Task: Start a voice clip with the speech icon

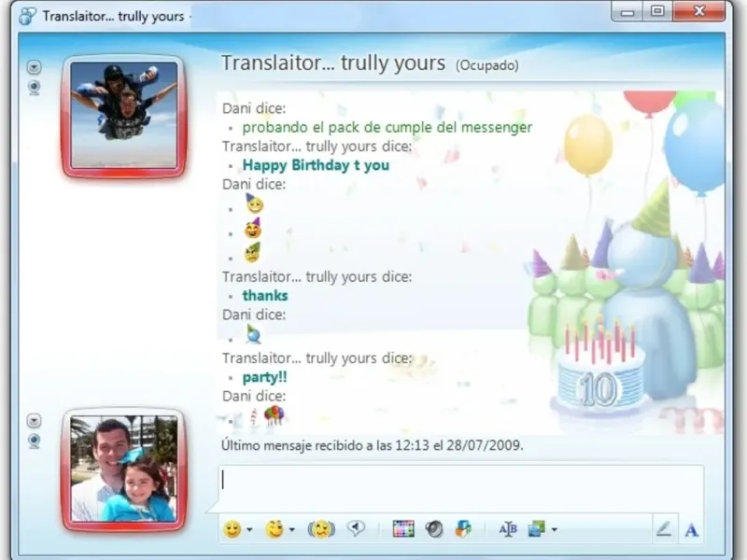Action: [356, 528]
